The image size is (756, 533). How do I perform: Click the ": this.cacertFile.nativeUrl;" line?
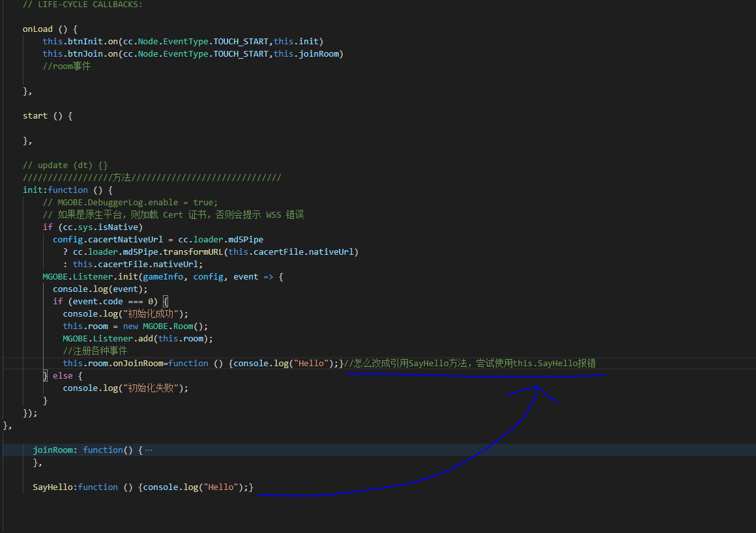tap(133, 264)
